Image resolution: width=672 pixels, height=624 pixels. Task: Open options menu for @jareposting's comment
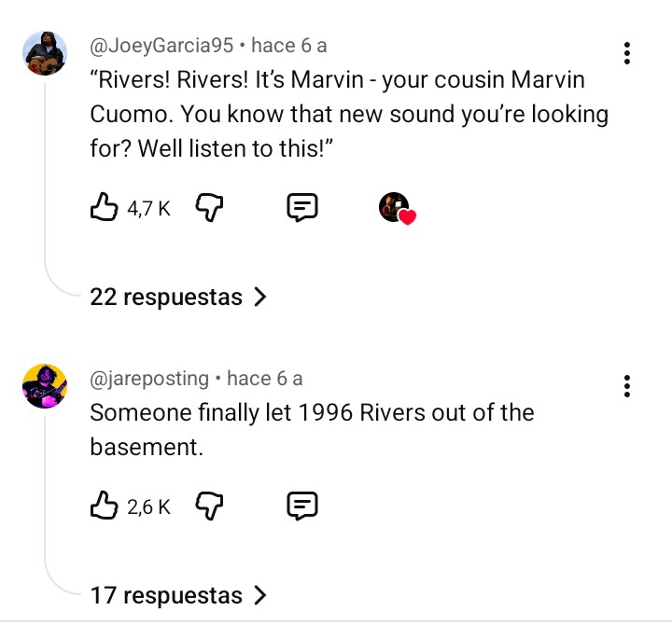point(627,386)
